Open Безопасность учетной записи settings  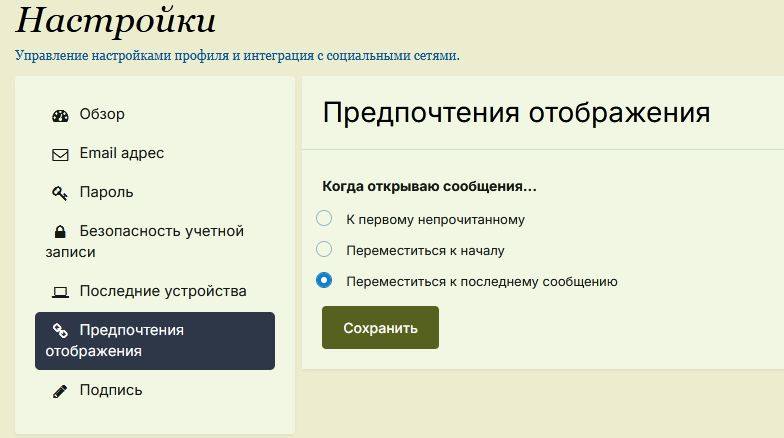tap(160, 231)
